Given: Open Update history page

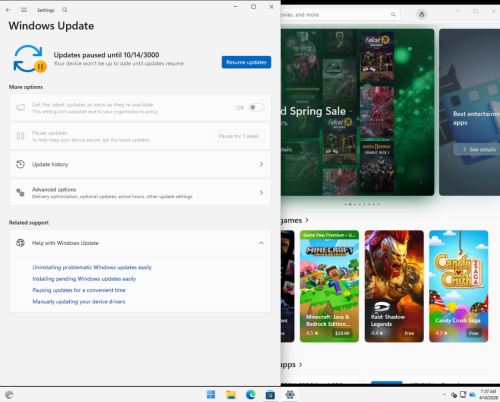Looking at the screenshot, I should point(140,164).
